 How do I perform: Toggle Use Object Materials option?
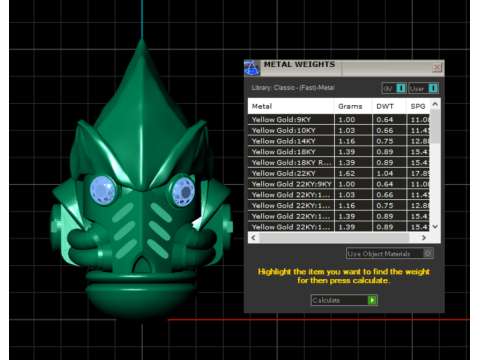coord(390,254)
